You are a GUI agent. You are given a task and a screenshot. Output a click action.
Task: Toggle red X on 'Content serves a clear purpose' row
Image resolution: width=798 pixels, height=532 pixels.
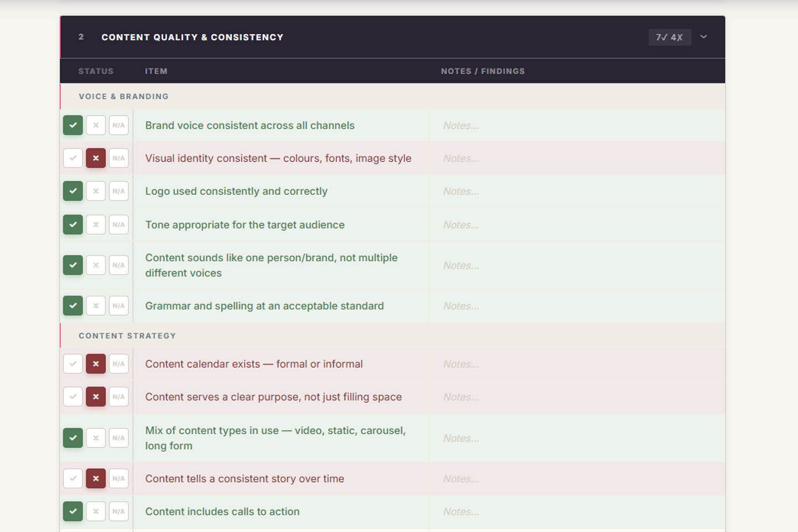click(96, 397)
